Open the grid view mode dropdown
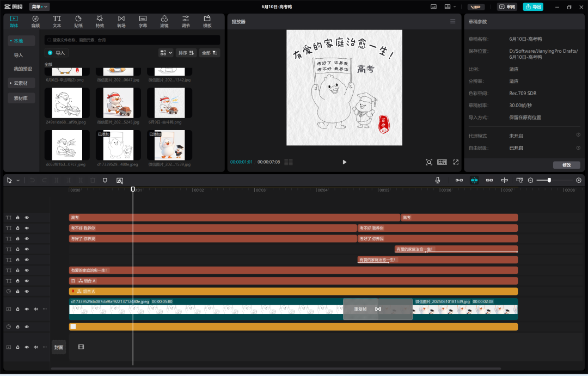Image resolution: width=588 pixels, height=376 pixels. (166, 53)
